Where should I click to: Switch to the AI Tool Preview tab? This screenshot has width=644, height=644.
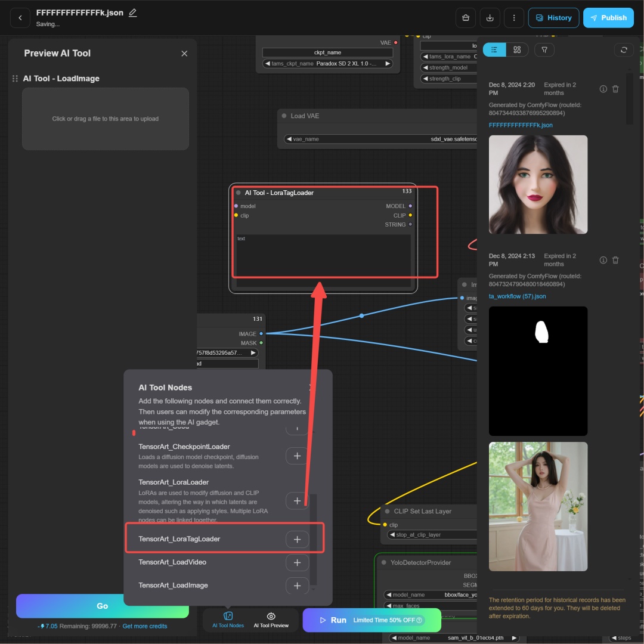pyautogui.click(x=271, y=620)
